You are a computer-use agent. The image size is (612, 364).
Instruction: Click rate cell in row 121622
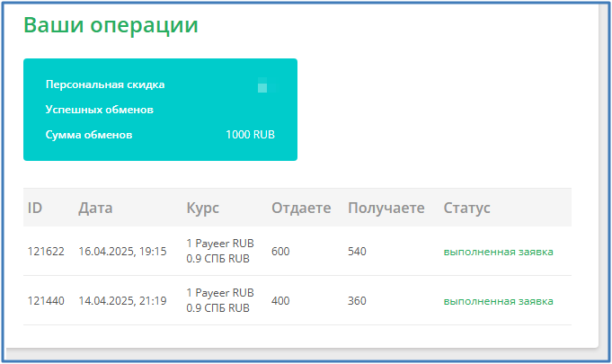pos(220,251)
